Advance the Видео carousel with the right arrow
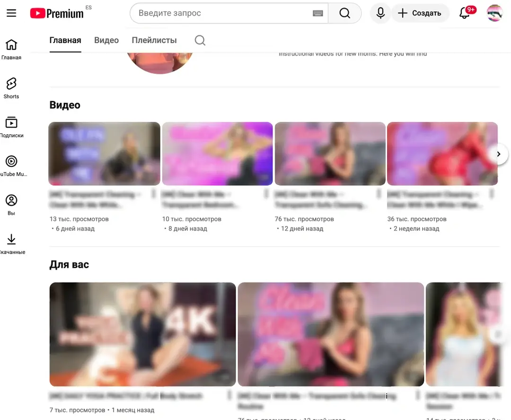The height and width of the screenshot is (420, 511). (x=499, y=154)
